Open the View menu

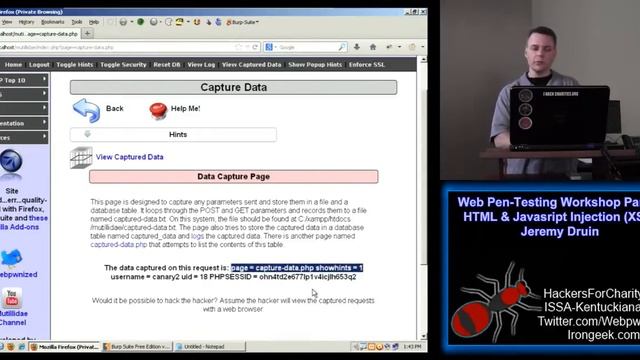pos(7,22)
